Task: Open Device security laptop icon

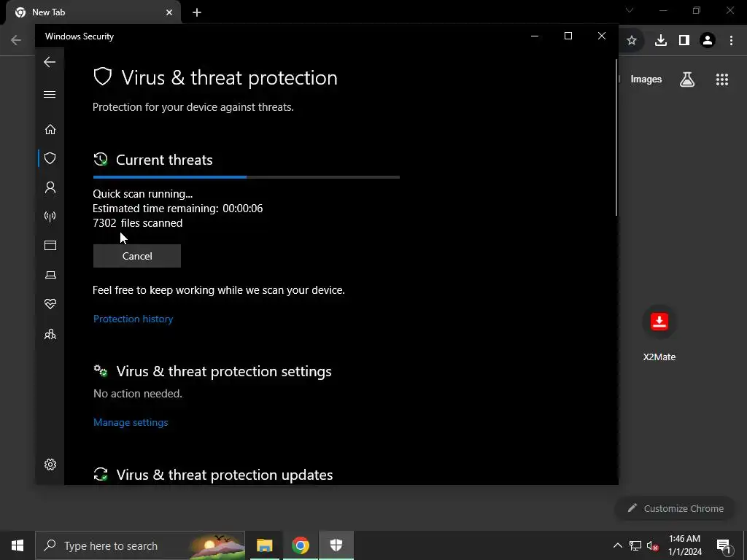Action: (x=50, y=275)
